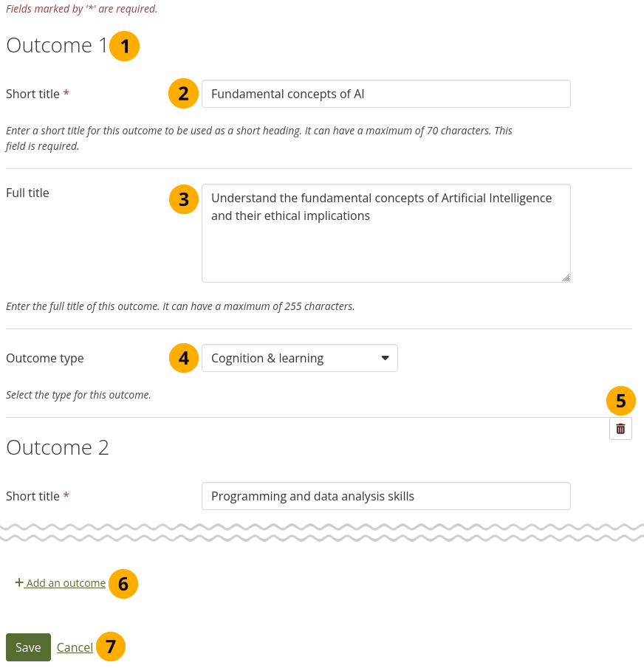This screenshot has height=668, width=644.
Task: Click the number 2 callout badge
Action: click(x=184, y=93)
